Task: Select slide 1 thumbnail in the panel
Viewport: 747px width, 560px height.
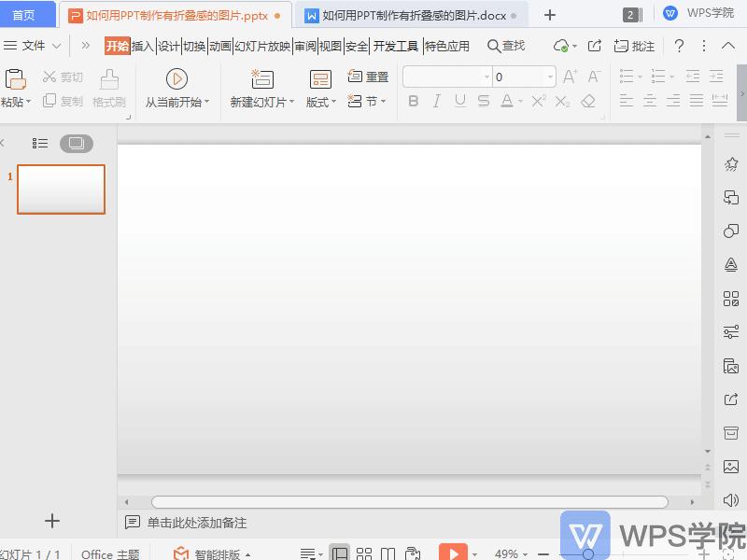Action: point(60,189)
